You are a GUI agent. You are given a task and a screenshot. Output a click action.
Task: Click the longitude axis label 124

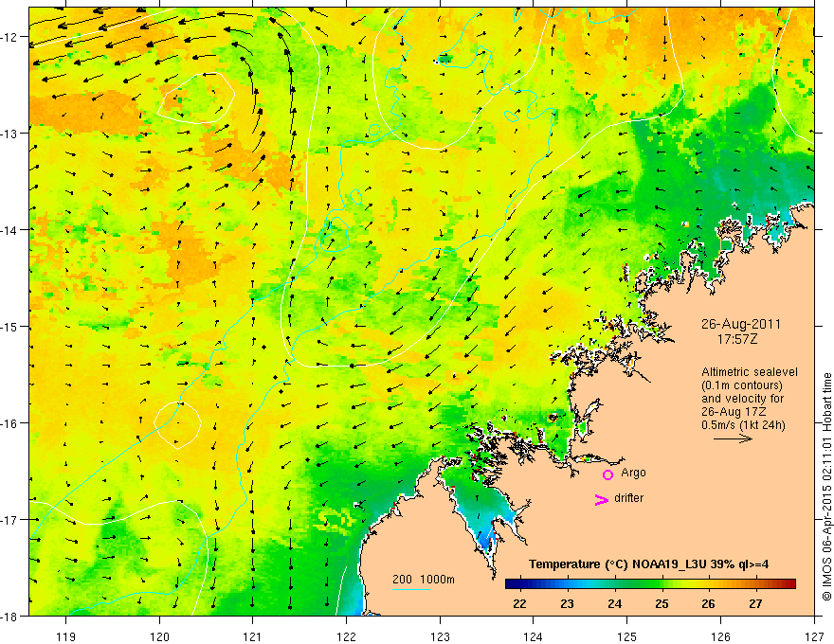click(x=534, y=636)
